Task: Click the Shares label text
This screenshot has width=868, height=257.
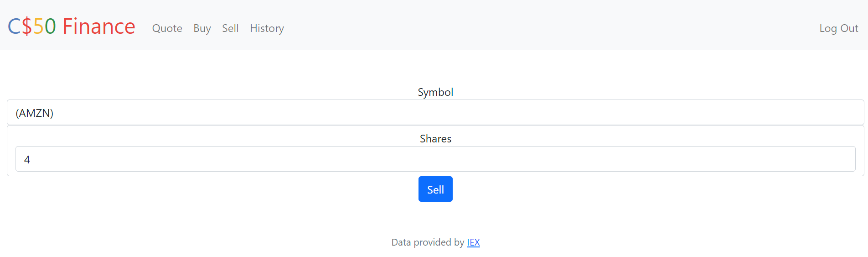Action: [435, 139]
